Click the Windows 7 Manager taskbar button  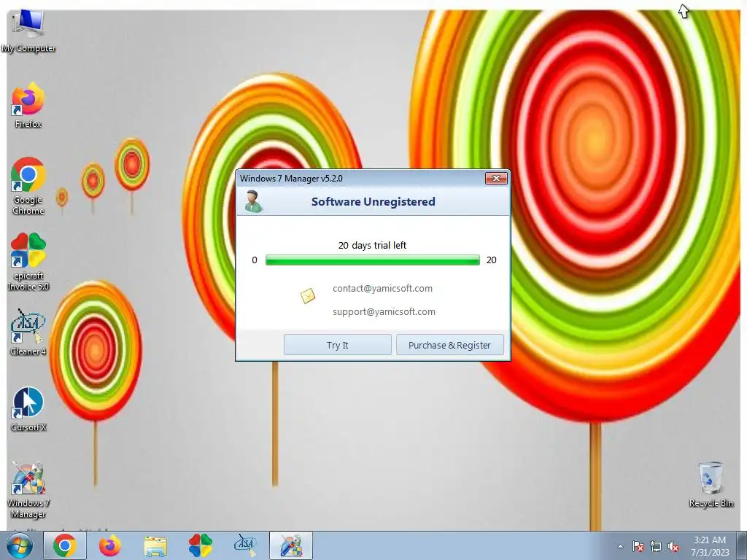[290, 545]
